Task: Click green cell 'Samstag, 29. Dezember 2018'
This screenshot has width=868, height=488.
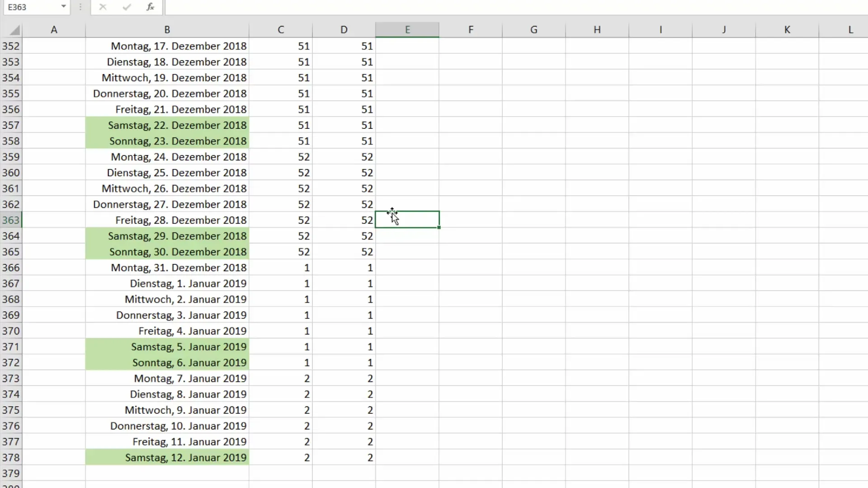Action: coord(167,236)
